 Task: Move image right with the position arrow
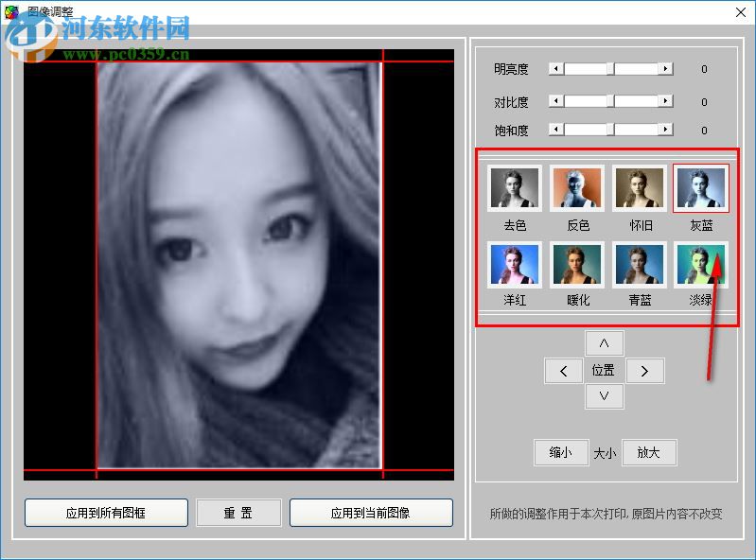pos(644,371)
